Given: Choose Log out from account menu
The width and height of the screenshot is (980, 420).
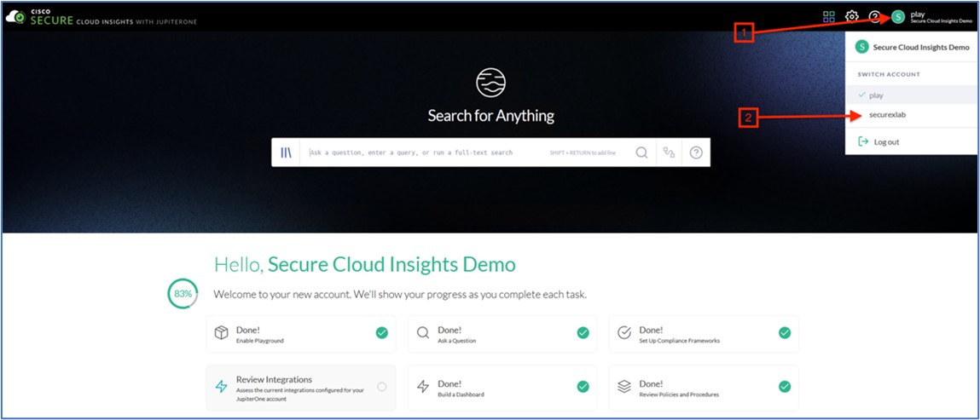Looking at the screenshot, I should pyautogui.click(x=911, y=141).
